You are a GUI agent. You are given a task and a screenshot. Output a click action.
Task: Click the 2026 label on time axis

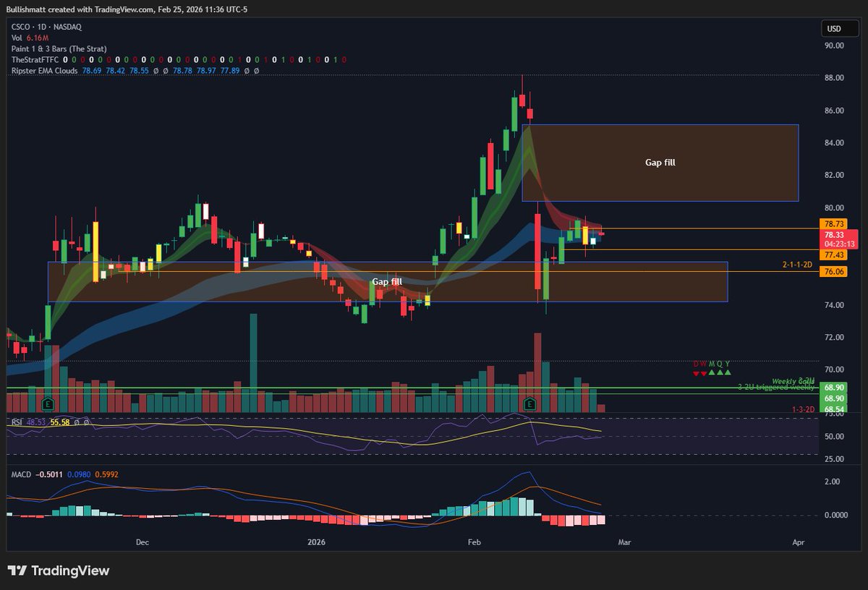pos(316,542)
